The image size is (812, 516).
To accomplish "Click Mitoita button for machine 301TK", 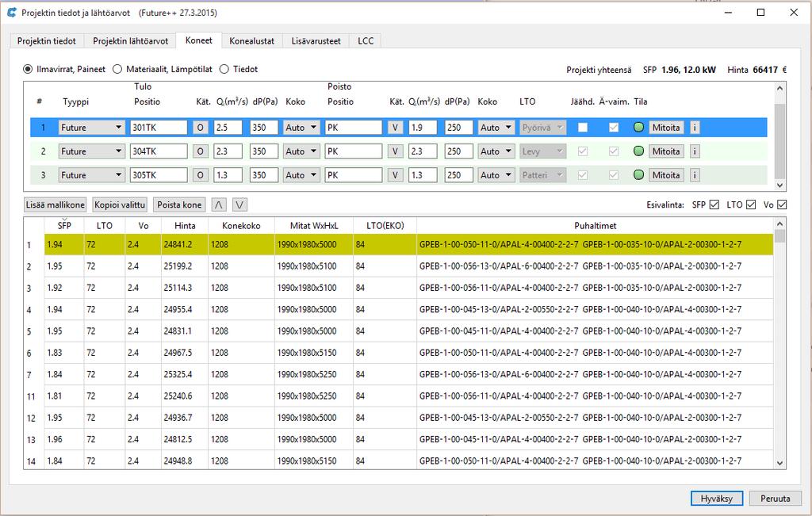I will pos(666,128).
